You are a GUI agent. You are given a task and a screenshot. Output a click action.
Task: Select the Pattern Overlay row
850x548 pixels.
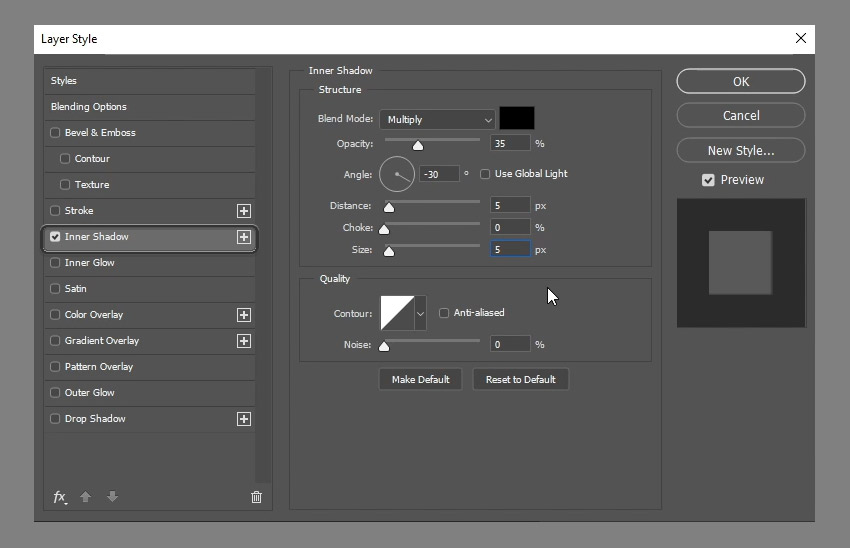[x=150, y=367]
